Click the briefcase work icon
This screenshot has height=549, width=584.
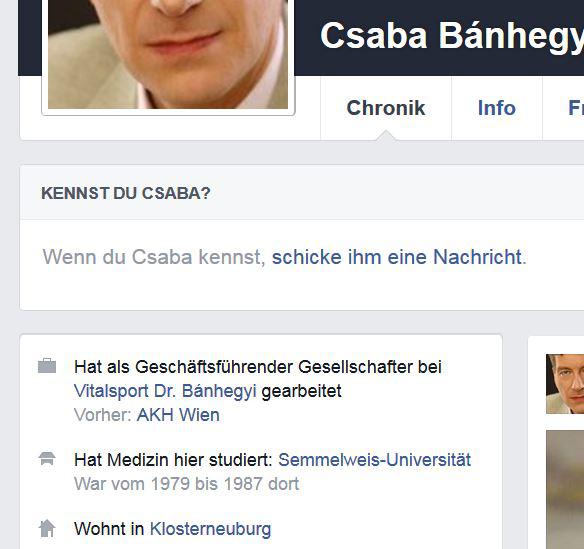point(47,366)
